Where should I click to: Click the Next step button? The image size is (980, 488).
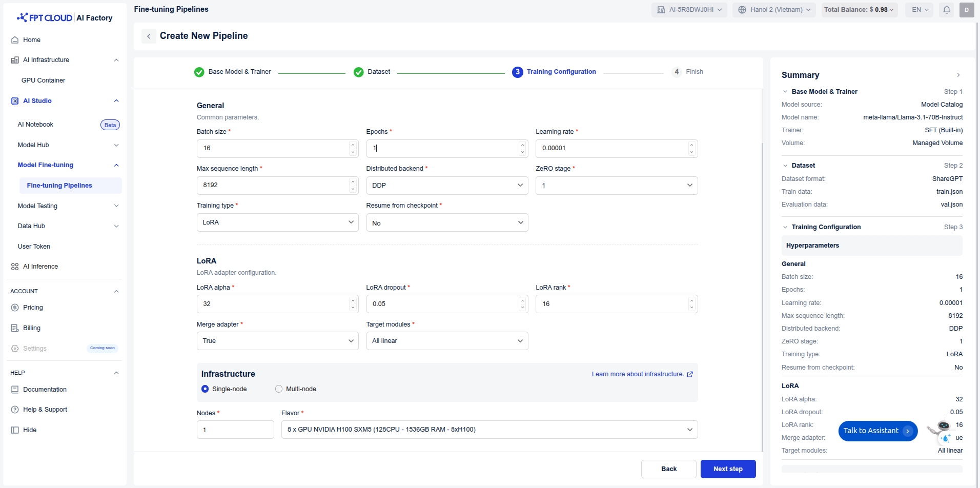(x=727, y=469)
